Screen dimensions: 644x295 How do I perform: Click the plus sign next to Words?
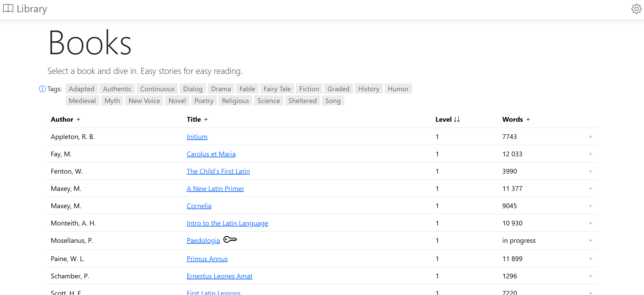(x=528, y=119)
